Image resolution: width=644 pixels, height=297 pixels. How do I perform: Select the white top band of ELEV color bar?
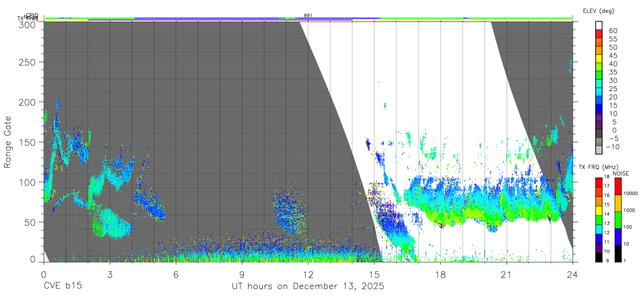coord(599,25)
